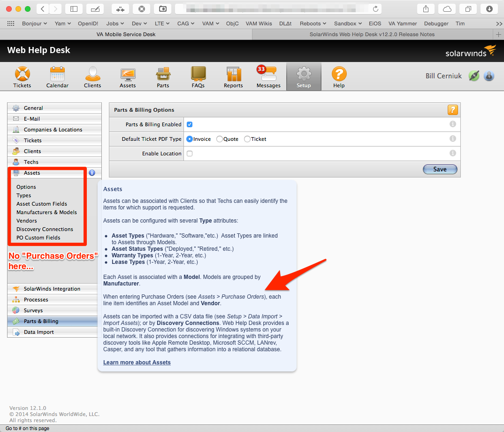Open Surveys setup section
The width and height of the screenshot is (504, 432).
53,310
